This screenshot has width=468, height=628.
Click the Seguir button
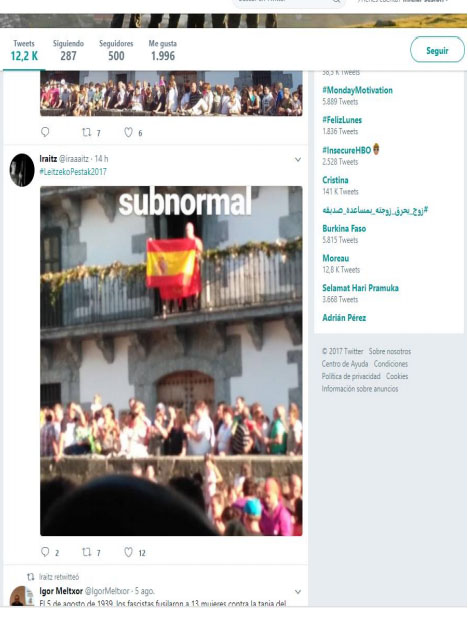[437, 50]
